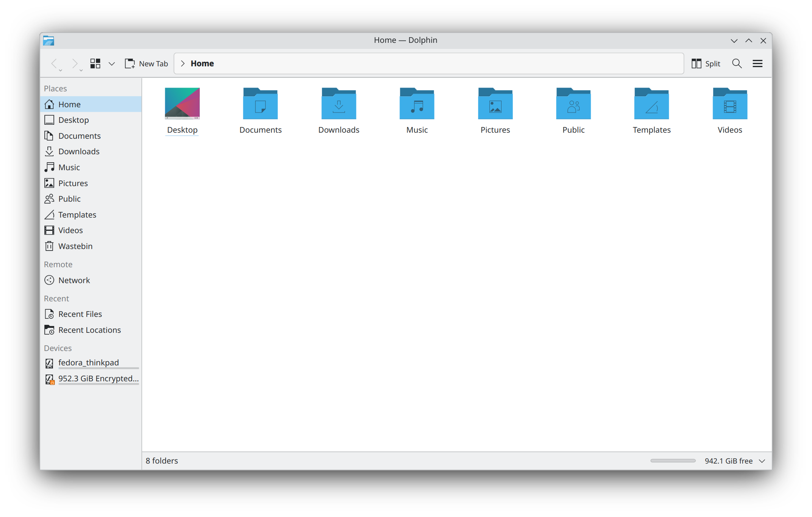Open Recent Files in sidebar
Image resolution: width=812 pixels, height=517 pixels.
pyautogui.click(x=80, y=314)
